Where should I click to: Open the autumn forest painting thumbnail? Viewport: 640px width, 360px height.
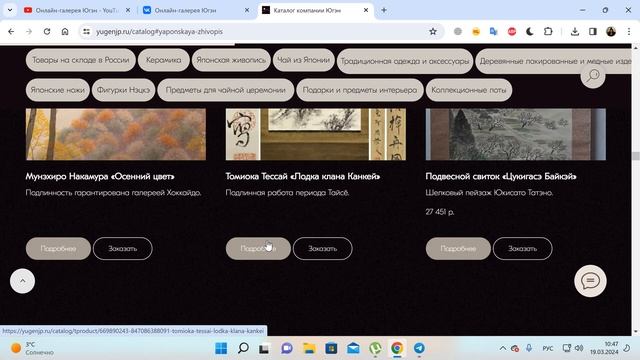coord(116,134)
